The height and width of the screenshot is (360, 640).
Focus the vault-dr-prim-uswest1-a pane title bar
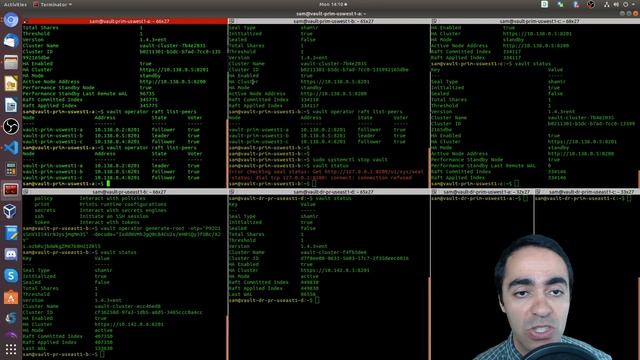[x=482, y=191]
